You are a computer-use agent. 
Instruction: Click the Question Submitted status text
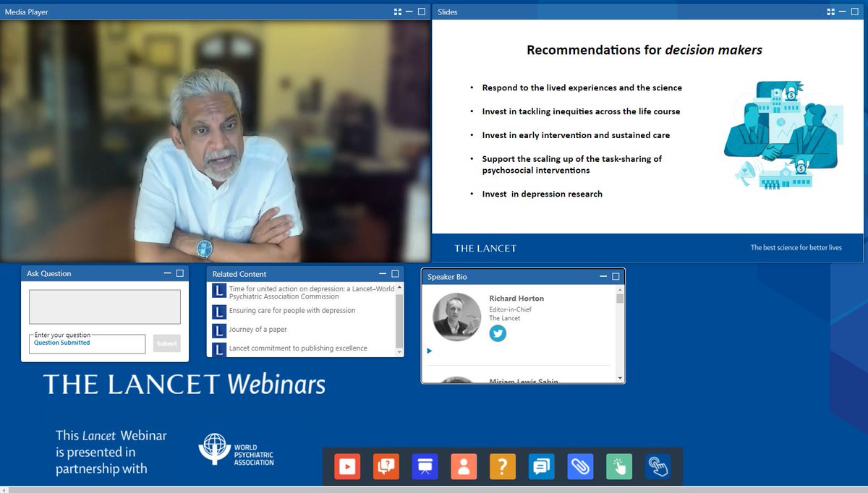62,343
